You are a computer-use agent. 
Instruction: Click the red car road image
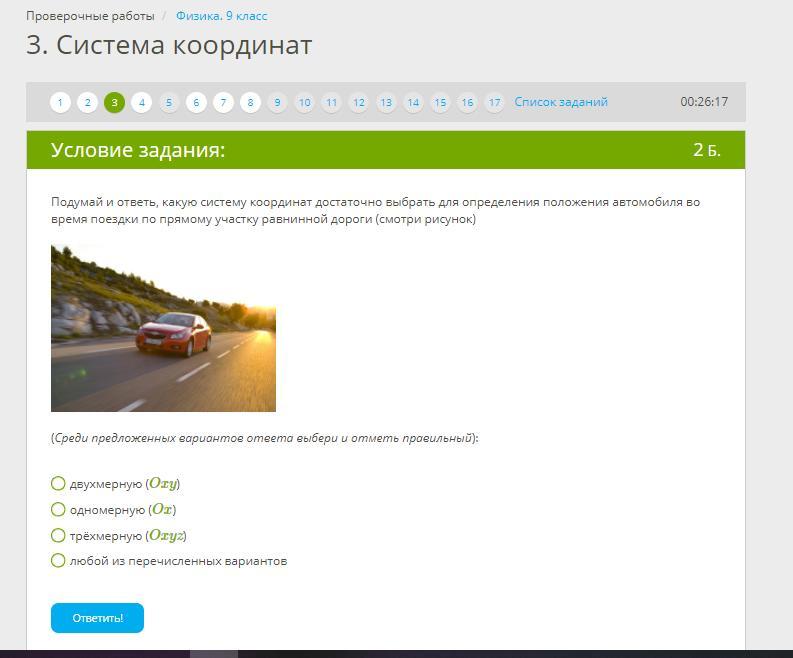163,328
